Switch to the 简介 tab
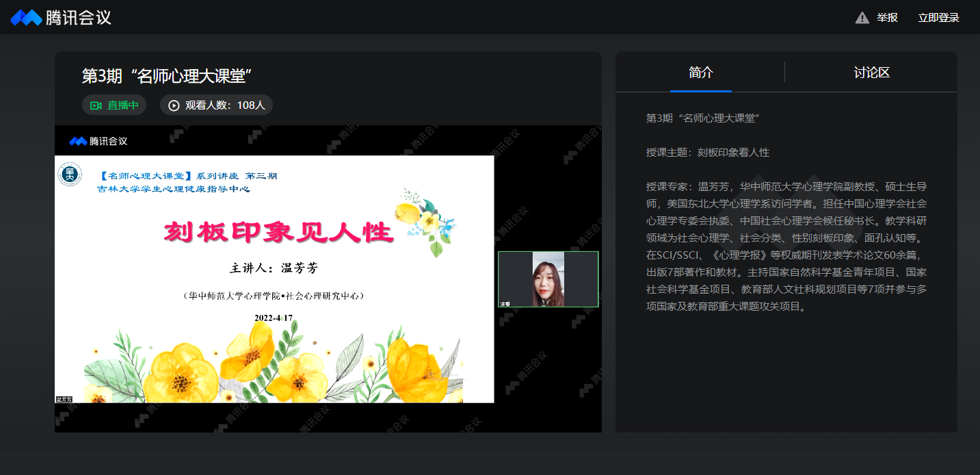This screenshot has height=475, width=980. (701, 73)
